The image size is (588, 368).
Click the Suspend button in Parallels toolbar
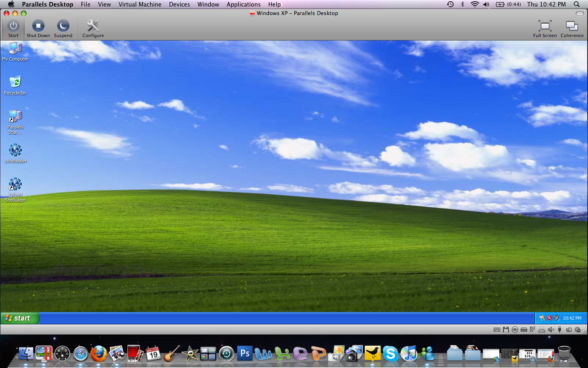point(63,29)
